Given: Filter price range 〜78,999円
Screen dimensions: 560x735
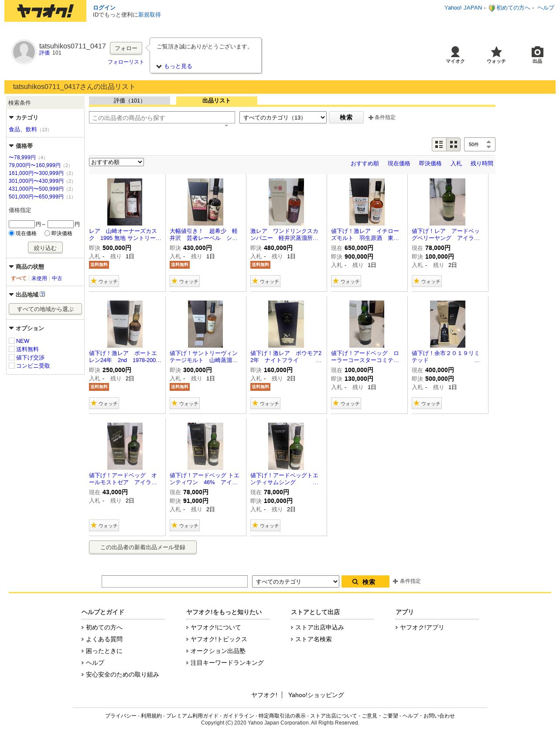Looking at the screenshot, I should click(x=22, y=157).
